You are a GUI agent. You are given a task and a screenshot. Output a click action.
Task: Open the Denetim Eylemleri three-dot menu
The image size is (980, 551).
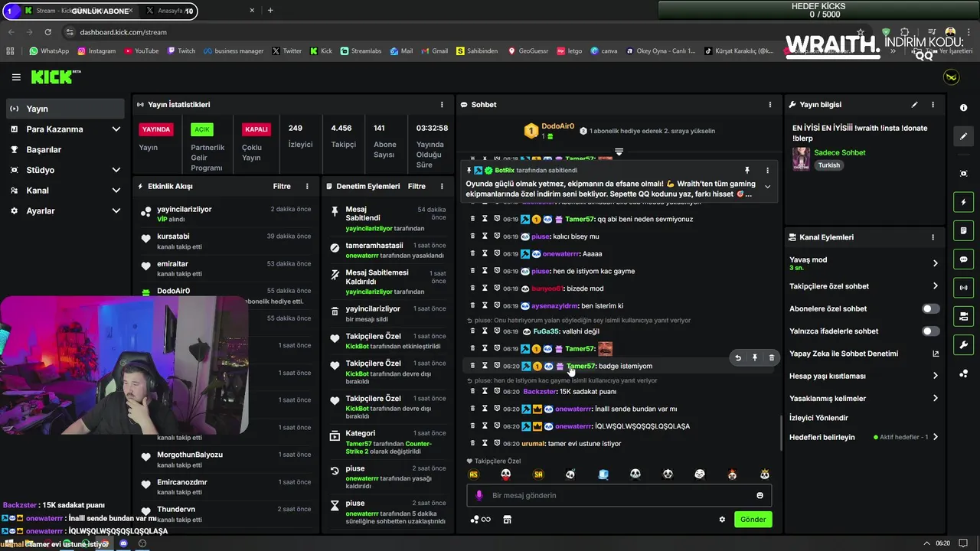pos(442,186)
